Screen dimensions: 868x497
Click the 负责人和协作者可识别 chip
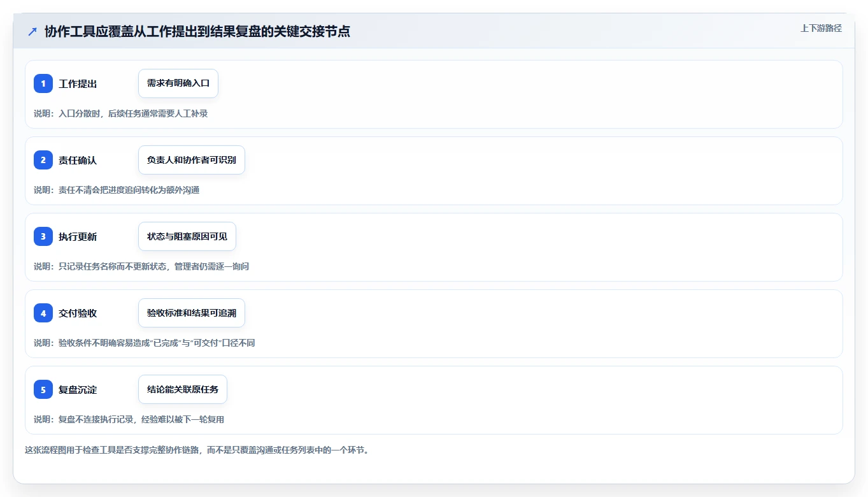[x=192, y=160]
